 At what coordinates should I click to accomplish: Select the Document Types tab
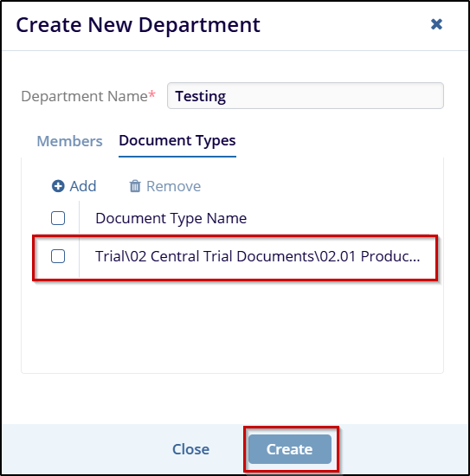pos(177,141)
